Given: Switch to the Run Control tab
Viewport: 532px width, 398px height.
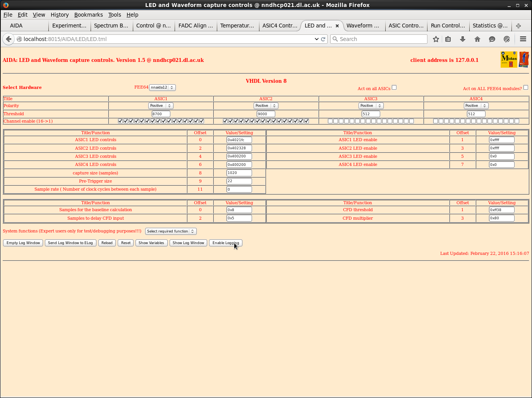Looking at the screenshot, I should tap(448, 26).
